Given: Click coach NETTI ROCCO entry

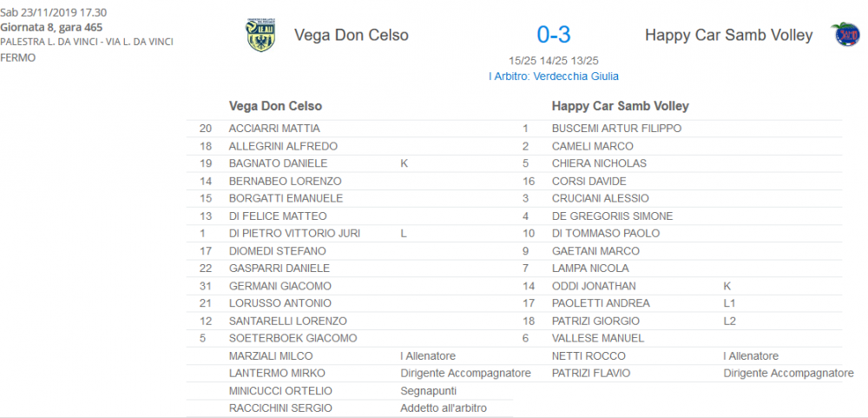Looking at the screenshot, I should [679, 356].
